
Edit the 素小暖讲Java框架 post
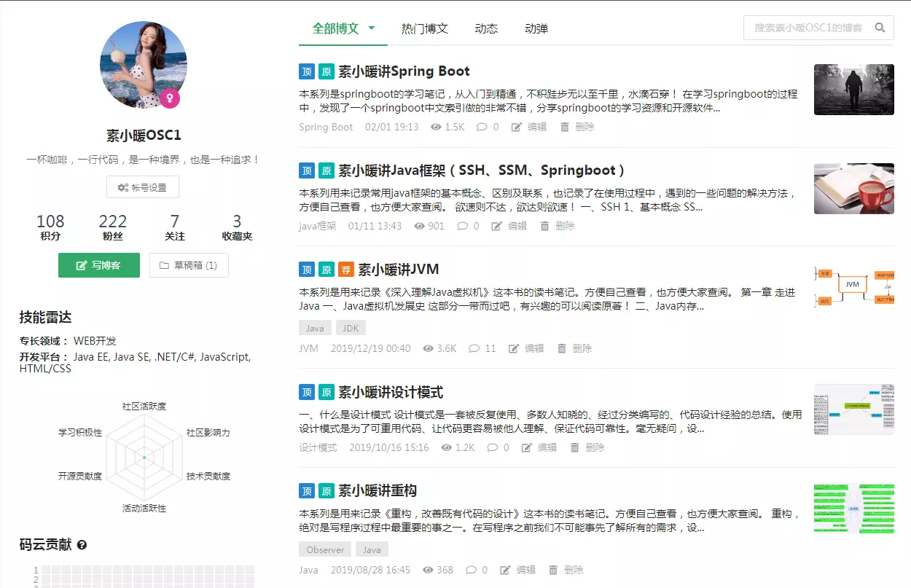pos(509,226)
